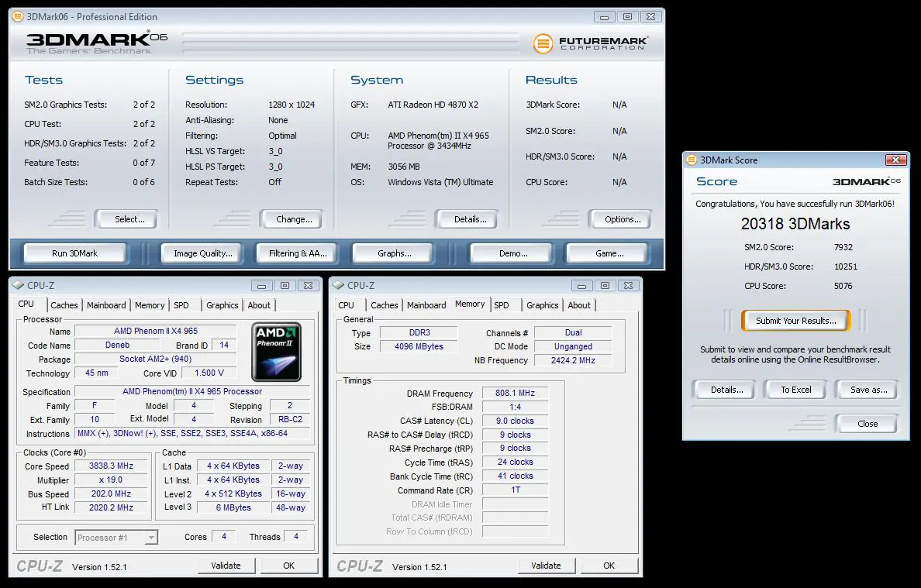Click the 3DMark Score dialog title icon
This screenshot has width=921, height=588.
[692, 160]
